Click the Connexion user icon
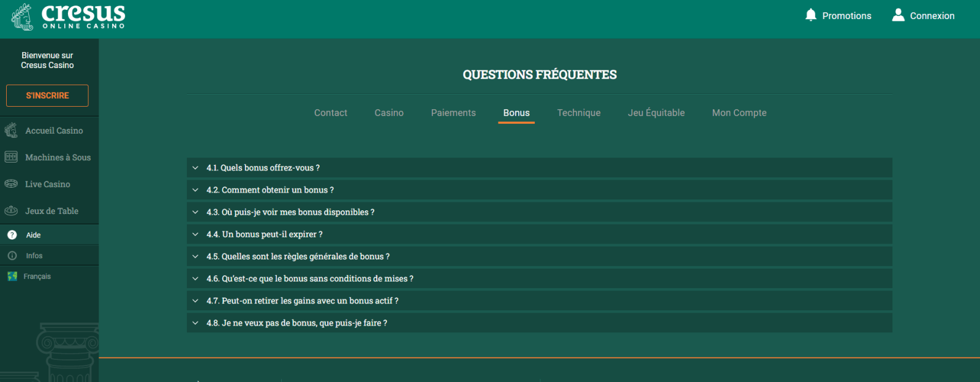Image resolution: width=980 pixels, height=382 pixels. pos(898,15)
